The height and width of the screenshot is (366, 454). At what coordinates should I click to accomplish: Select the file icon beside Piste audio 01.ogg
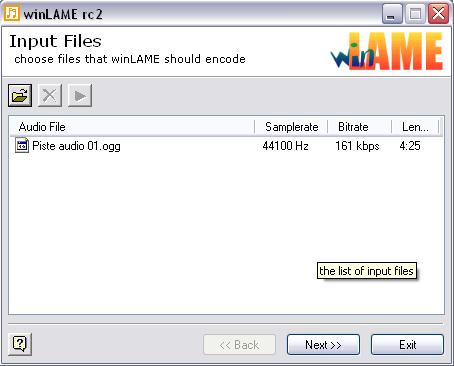pos(22,146)
